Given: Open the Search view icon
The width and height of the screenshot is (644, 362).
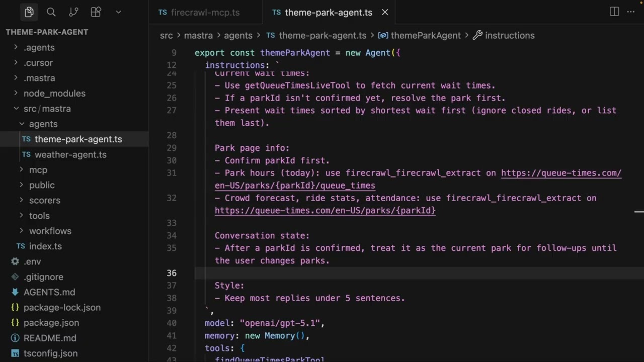Looking at the screenshot, I should (51, 12).
